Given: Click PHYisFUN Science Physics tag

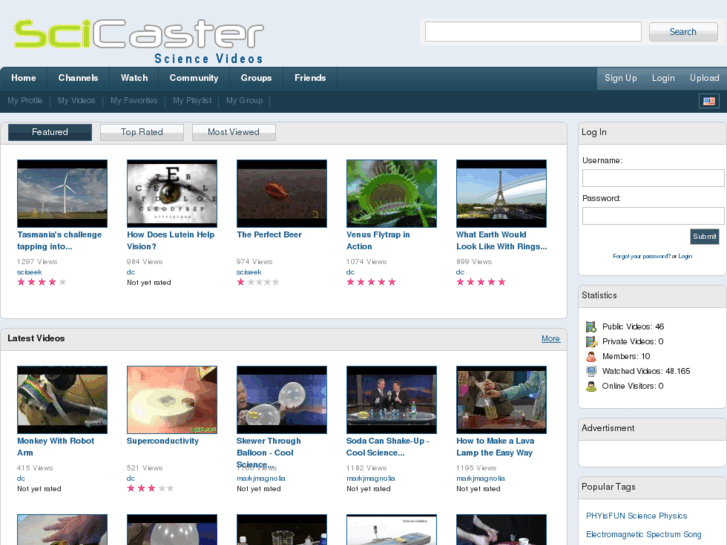Looking at the screenshot, I should (636, 516).
